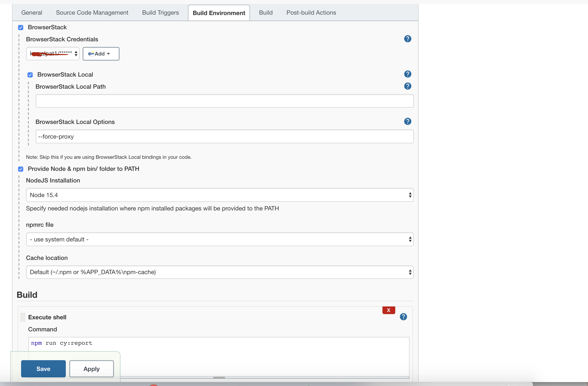Focus the BrowserStack Local Options field
The image size is (588, 386).
(225, 136)
